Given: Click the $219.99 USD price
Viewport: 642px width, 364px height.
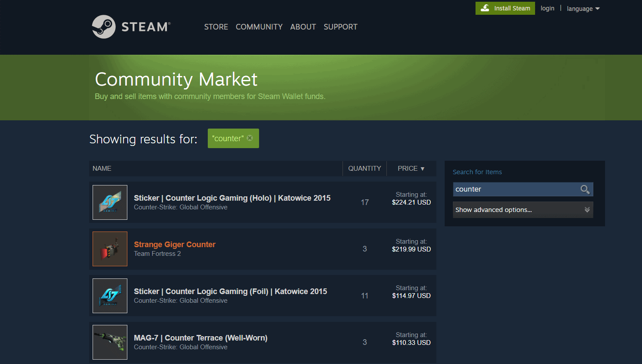Looking at the screenshot, I should (412, 249).
